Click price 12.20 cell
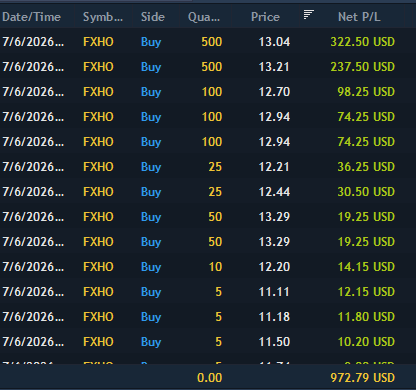This screenshot has height=390, width=416. (274, 267)
